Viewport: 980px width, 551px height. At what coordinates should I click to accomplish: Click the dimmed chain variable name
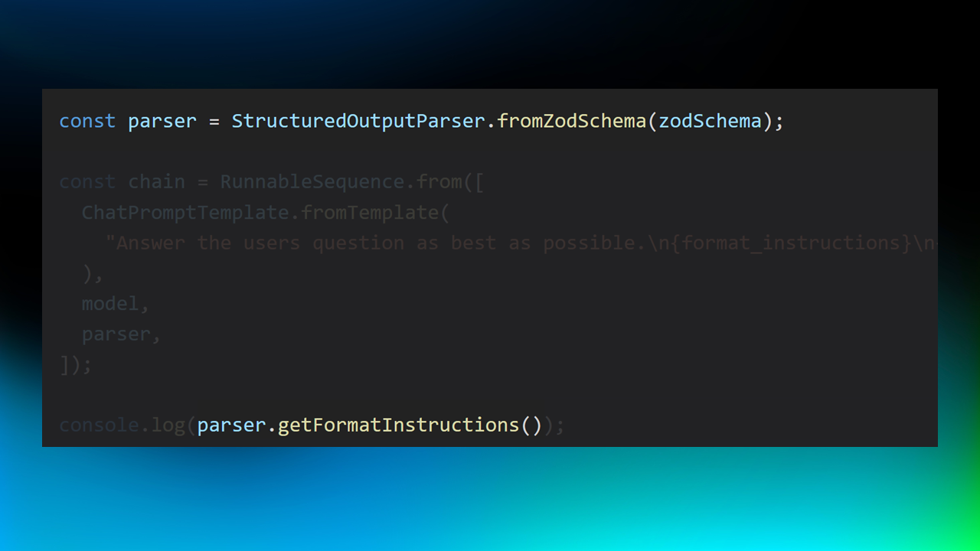click(x=157, y=182)
